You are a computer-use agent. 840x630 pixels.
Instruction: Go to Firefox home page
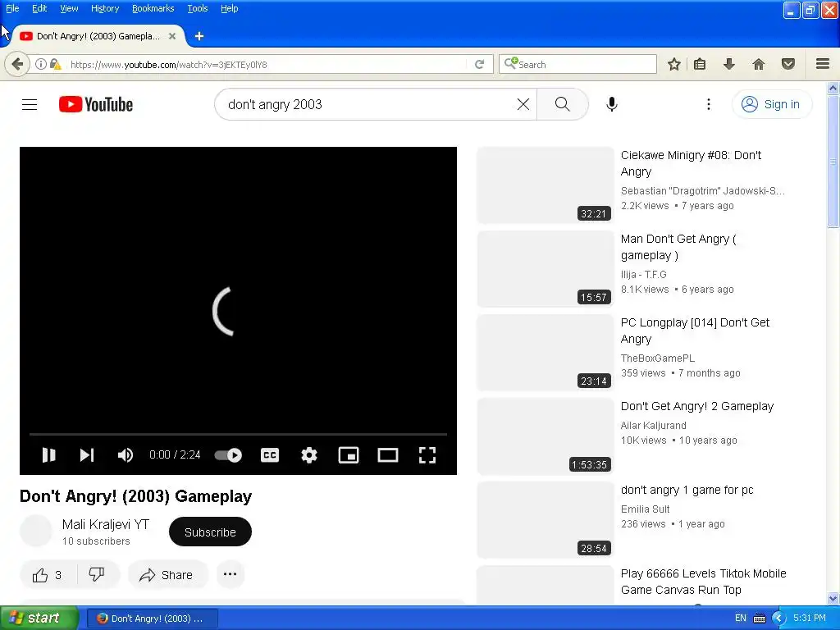click(x=759, y=64)
